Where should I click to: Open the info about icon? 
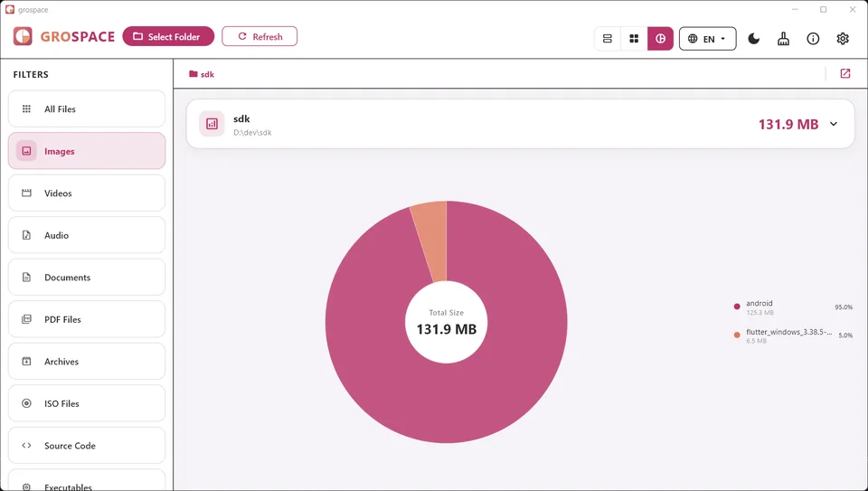pos(813,39)
